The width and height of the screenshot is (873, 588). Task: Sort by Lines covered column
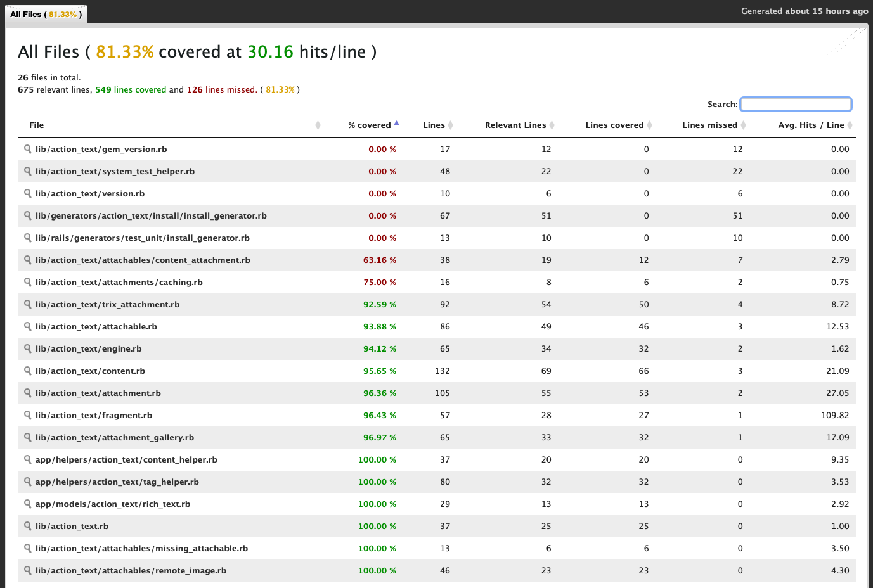coord(608,125)
